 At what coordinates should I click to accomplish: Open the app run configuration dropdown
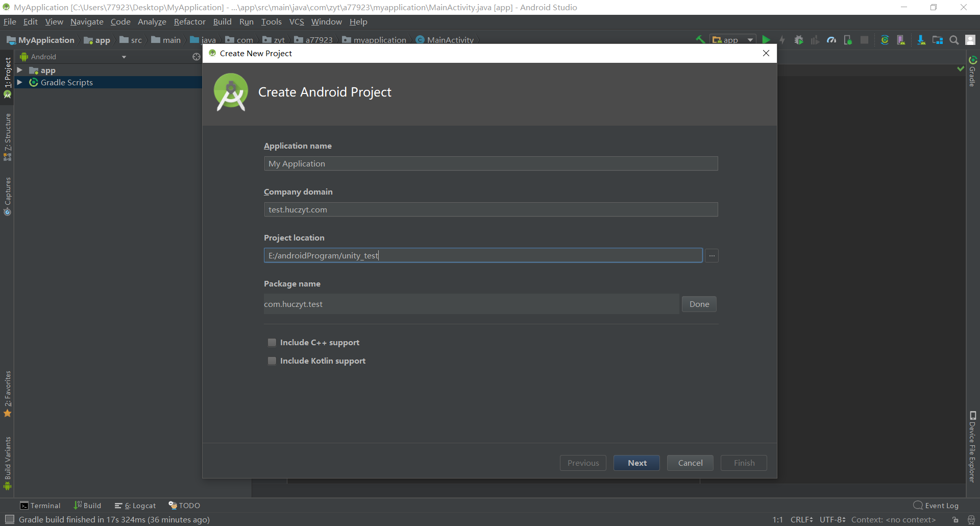[733, 40]
